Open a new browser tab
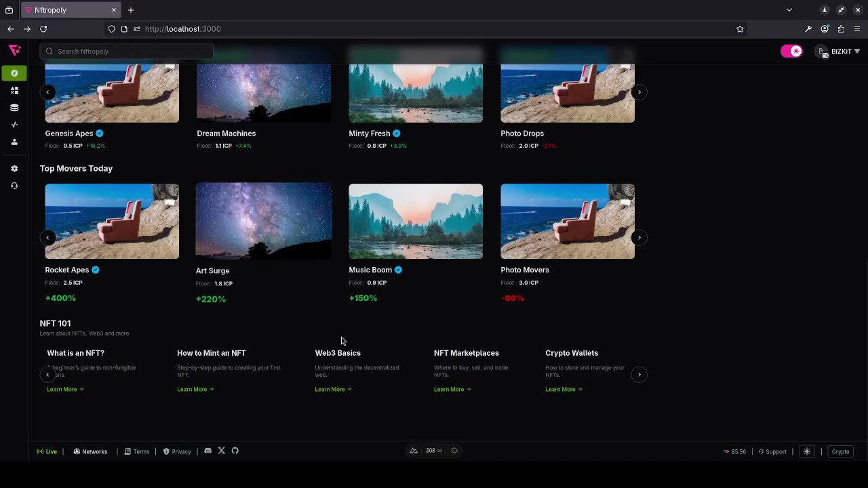This screenshot has height=488, width=868. click(x=131, y=10)
